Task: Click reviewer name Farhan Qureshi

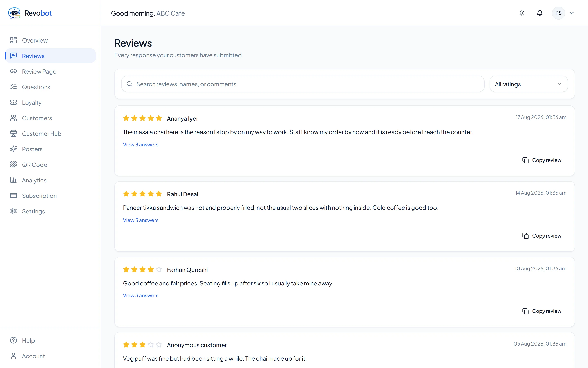Action: pos(187,270)
